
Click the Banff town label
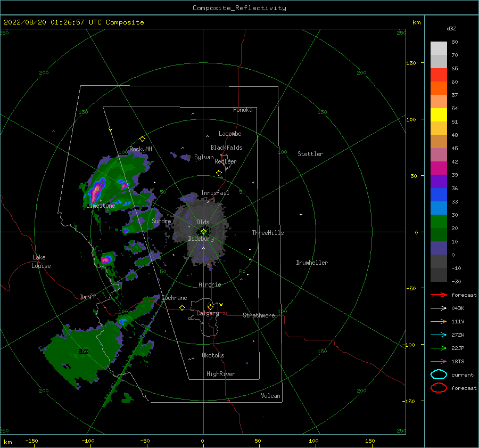pyautogui.click(x=88, y=297)
